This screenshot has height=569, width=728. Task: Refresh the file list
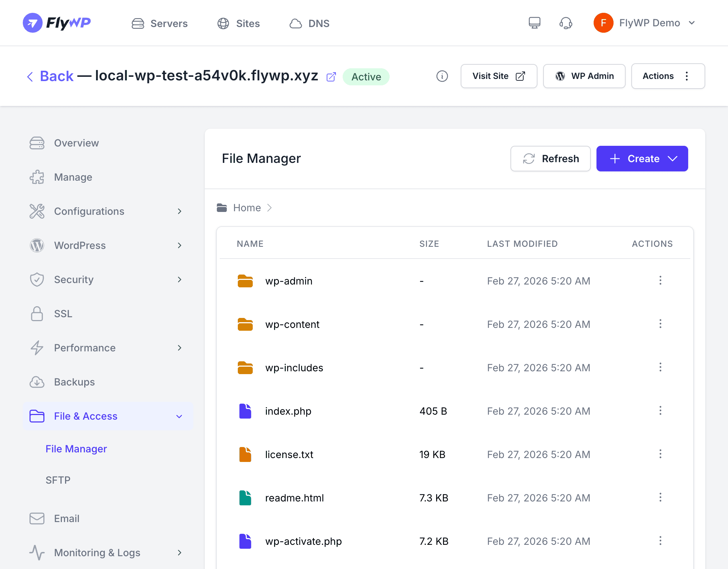[551, 159]
